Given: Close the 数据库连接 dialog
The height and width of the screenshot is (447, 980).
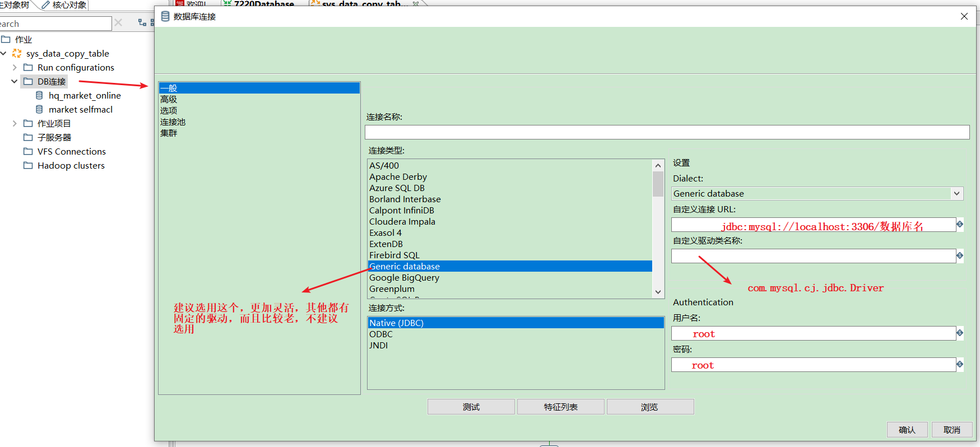Looking at the screenshot, I should pyautogui.click(x=964, y=16).
